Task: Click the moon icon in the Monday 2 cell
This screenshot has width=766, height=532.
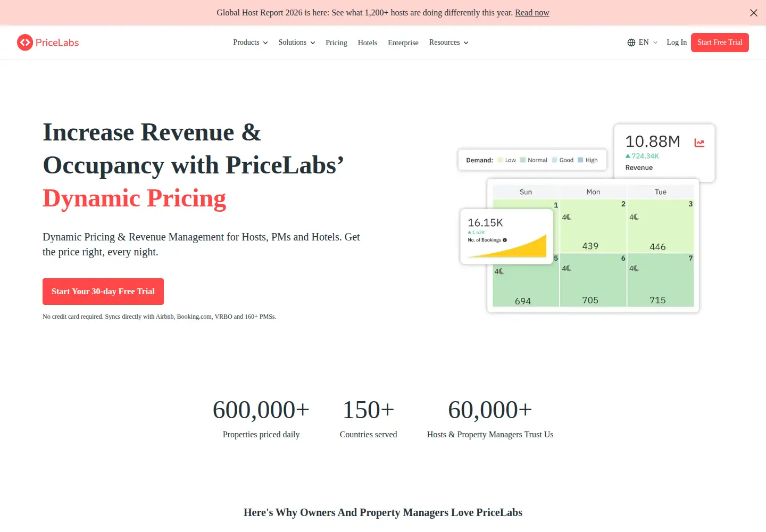Action: [569, 217]
